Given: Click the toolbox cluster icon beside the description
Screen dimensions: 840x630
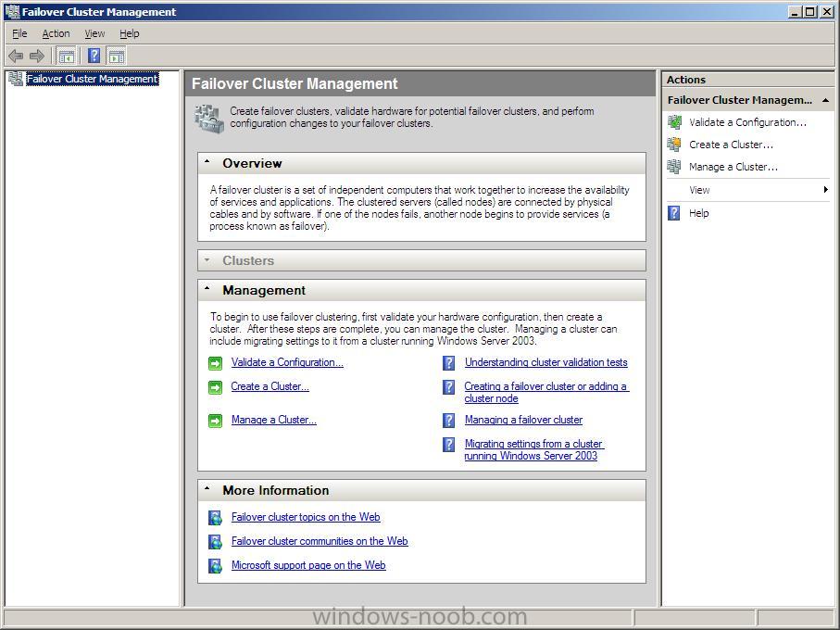Looking at the screenshot, I should [x=209, y=119].
